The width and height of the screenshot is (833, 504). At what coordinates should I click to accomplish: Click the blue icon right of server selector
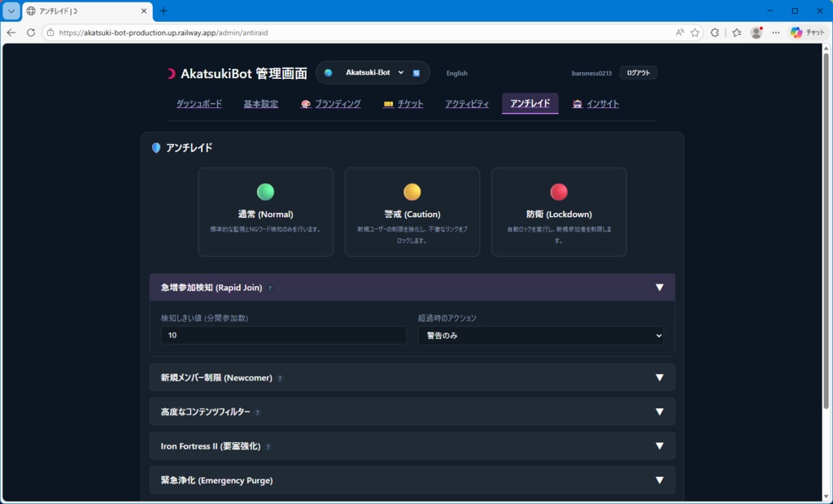416,72
